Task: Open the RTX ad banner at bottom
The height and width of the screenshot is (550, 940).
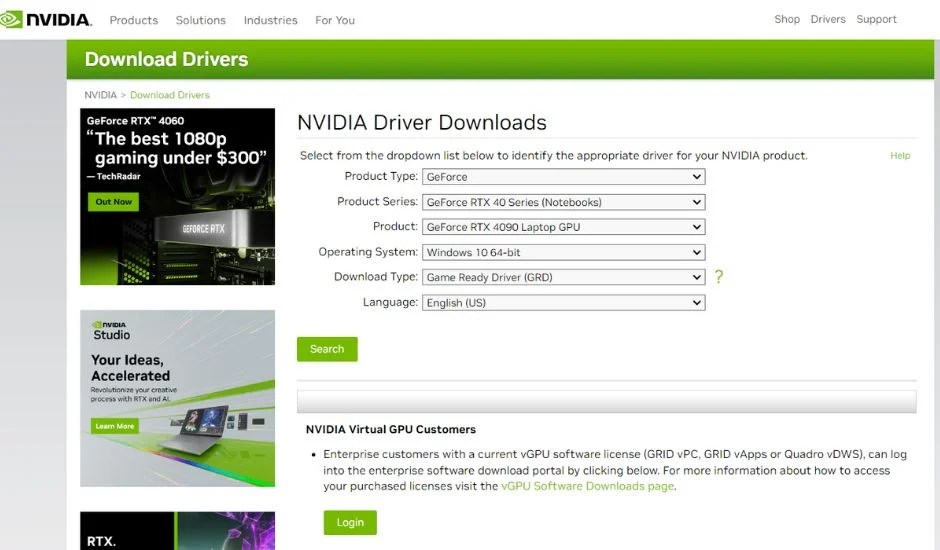Action: 177,531
